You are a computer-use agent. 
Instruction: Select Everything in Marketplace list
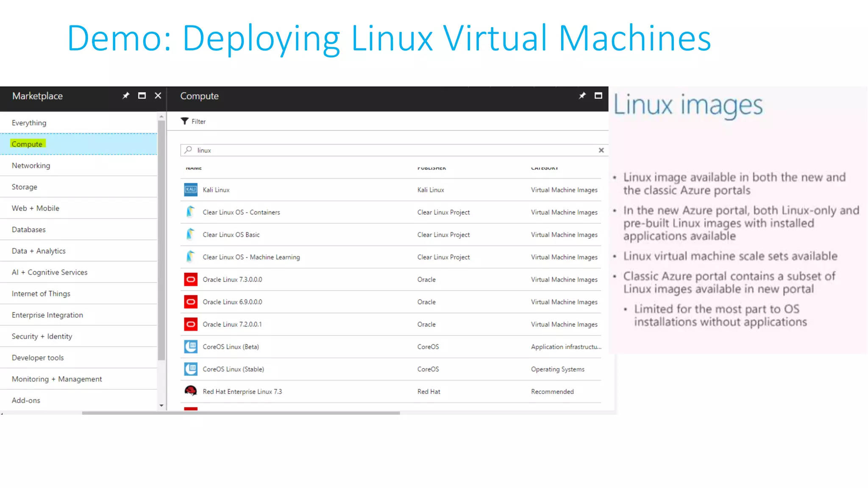click(x=78, y=123)
